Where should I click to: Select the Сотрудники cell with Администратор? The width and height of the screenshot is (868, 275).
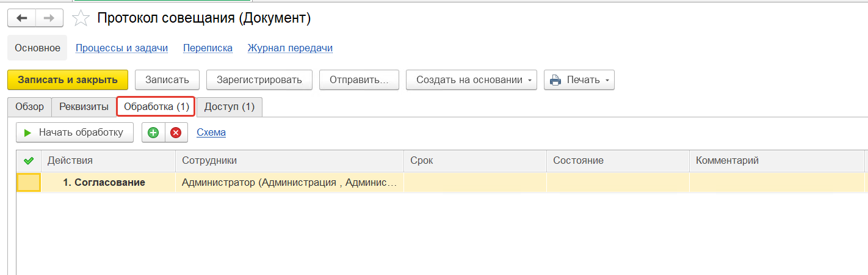coord(289,183)
